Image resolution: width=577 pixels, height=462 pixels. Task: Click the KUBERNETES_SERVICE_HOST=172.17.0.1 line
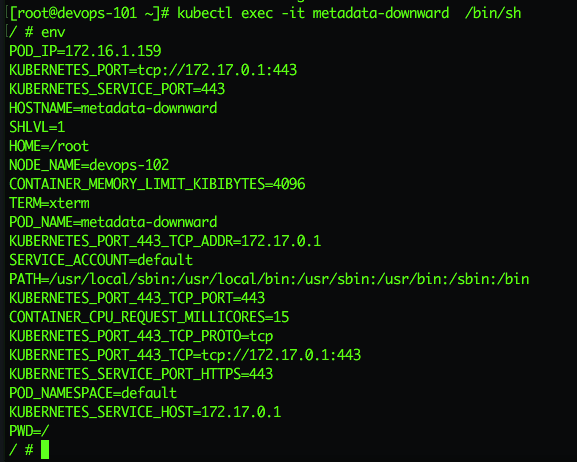click(145, 412)
